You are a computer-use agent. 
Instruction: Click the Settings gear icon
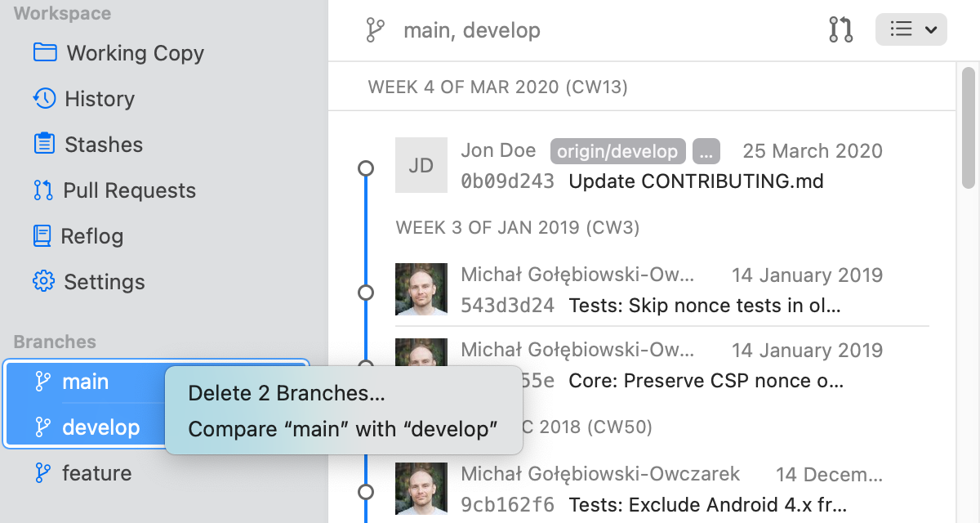pos(43,282)
